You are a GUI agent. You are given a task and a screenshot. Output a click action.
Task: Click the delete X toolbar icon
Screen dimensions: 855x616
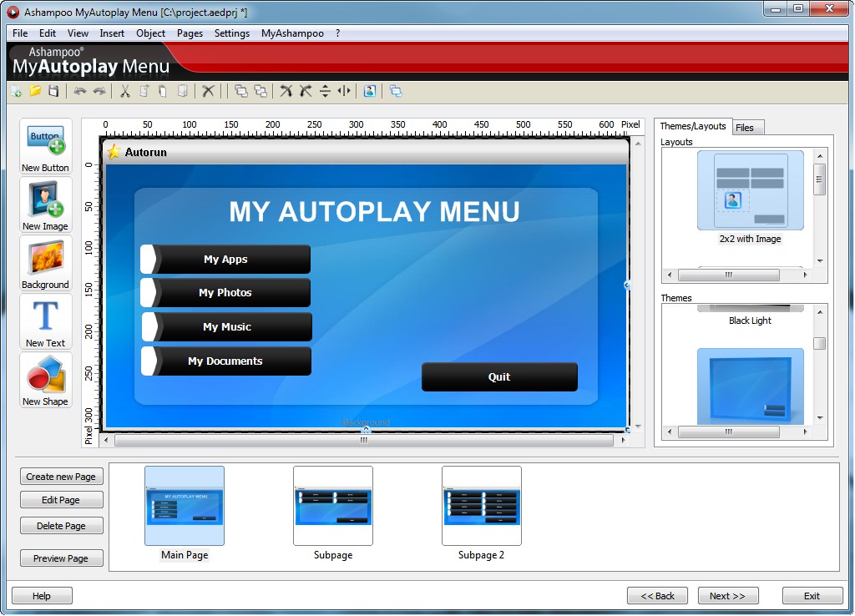click(x=209, y=91)
